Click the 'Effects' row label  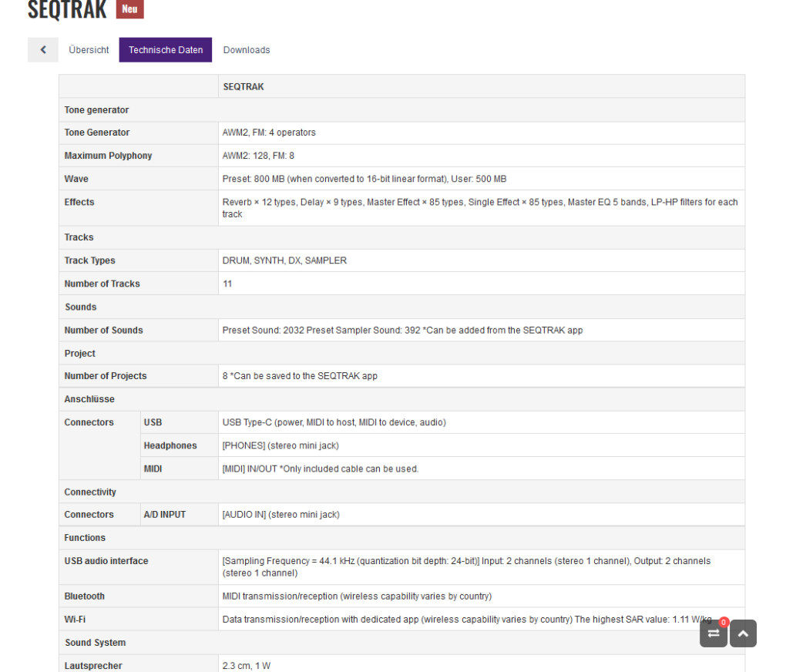pyautogui.click(x=79, y=202)
